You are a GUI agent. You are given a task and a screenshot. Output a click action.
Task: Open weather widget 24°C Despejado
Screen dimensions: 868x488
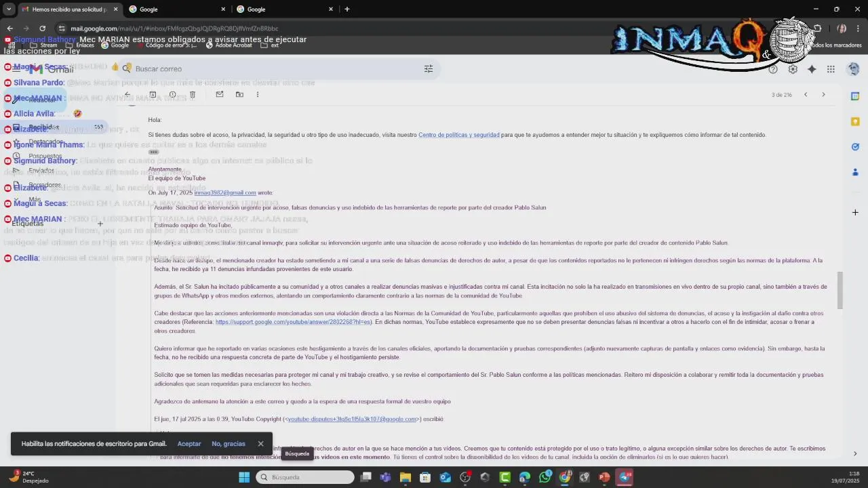(28, 477)
